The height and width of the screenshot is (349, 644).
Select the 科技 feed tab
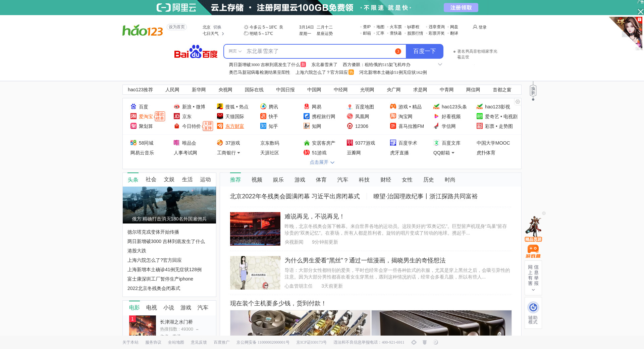pyautogui.click(x=364, y=180)
